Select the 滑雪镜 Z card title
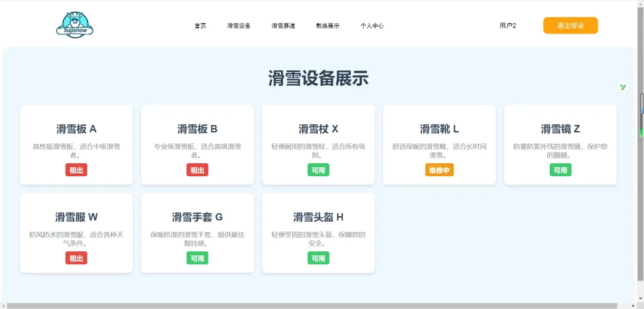Viewport: 644px width, 309px height. [x=560, y=129]
